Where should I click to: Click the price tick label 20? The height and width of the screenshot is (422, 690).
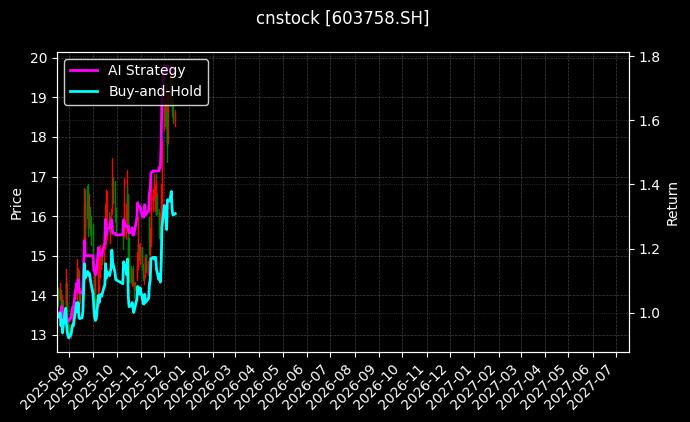coord(38,58)
